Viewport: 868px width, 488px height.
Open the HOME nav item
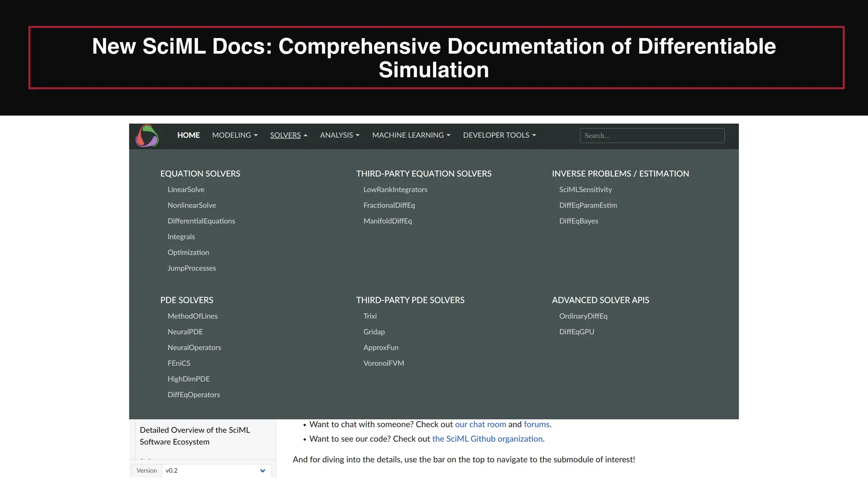pos(189,135)
